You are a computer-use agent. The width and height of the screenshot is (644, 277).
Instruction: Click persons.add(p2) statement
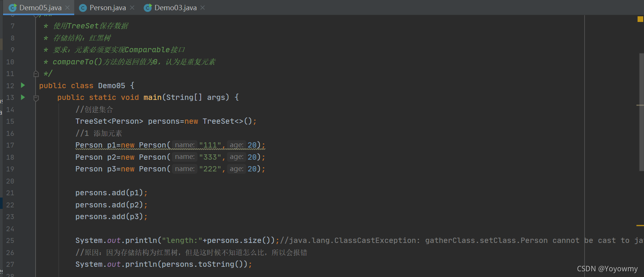111,205
